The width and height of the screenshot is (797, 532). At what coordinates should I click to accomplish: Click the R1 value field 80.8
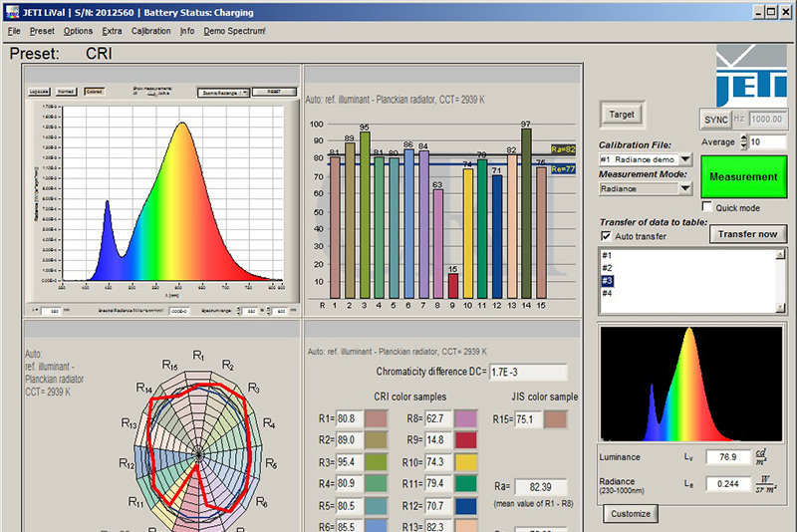350,418
